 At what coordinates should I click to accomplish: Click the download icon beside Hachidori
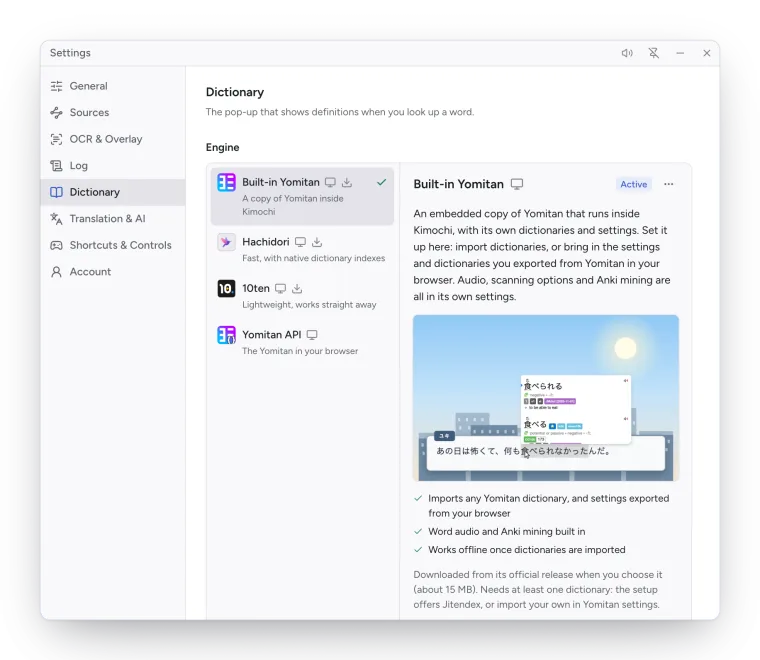pyautogui.click(x=317, y=242)
